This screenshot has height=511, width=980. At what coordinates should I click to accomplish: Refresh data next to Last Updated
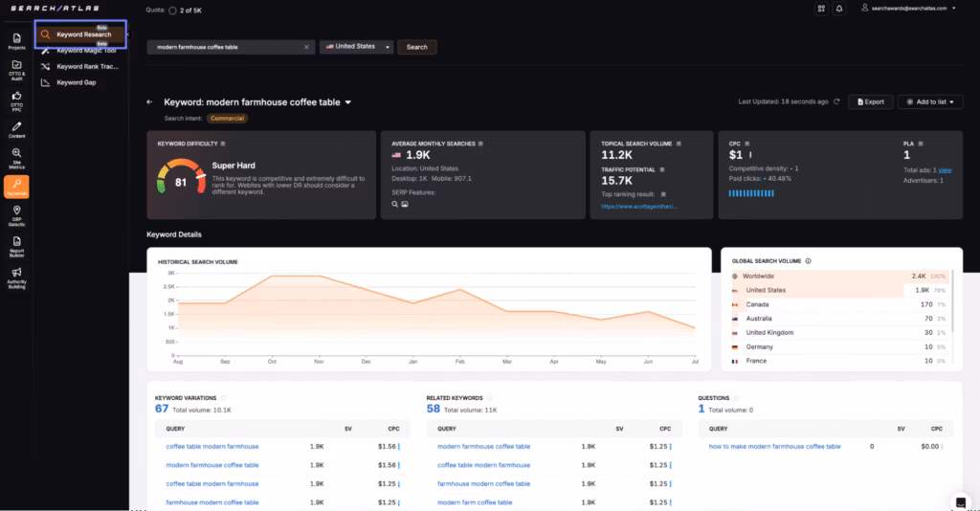[x=837, y=101]
